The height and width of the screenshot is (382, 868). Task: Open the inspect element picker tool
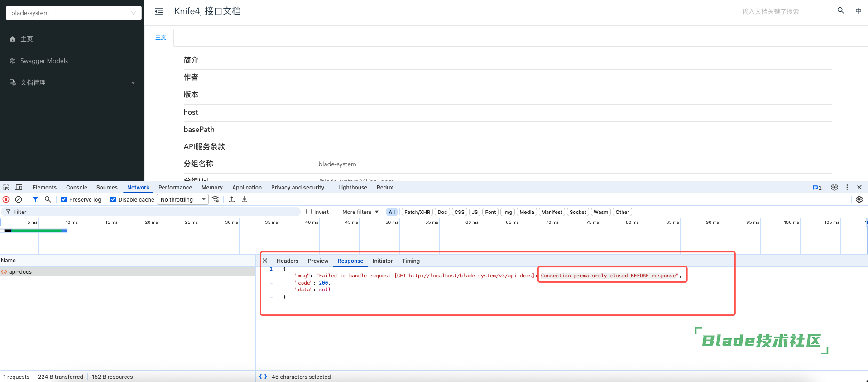point(6,187)
